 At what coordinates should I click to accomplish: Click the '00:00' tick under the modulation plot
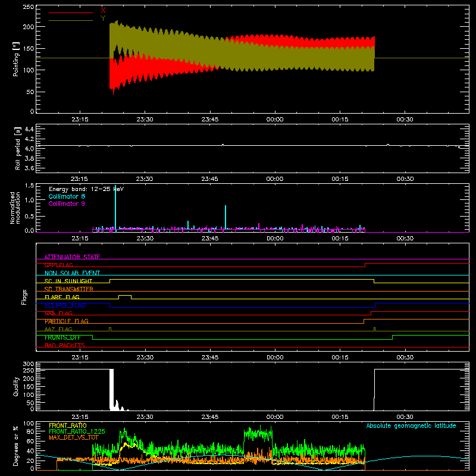tap(275, 239)
